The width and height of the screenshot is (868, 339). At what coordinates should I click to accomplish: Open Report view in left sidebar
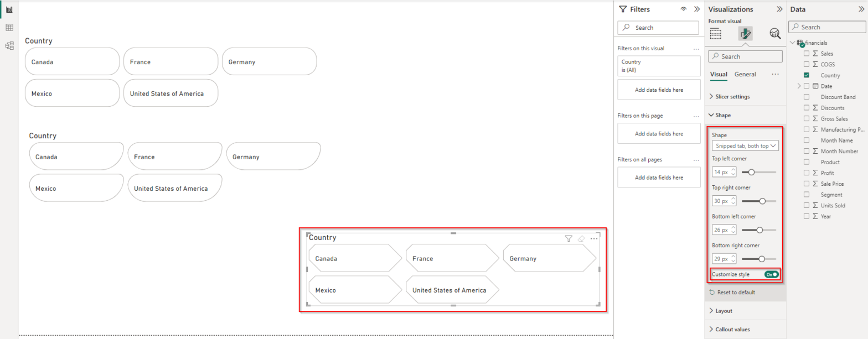9,9
